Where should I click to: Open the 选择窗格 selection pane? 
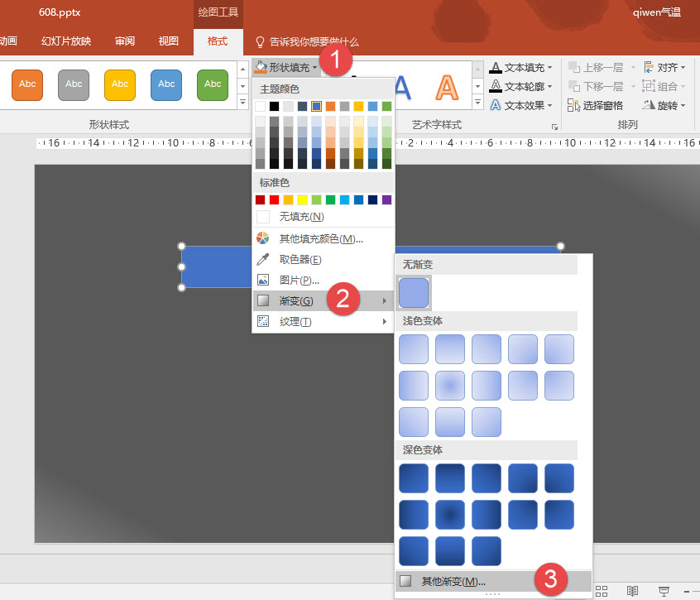pyautogui.click(x=595, y=105)
